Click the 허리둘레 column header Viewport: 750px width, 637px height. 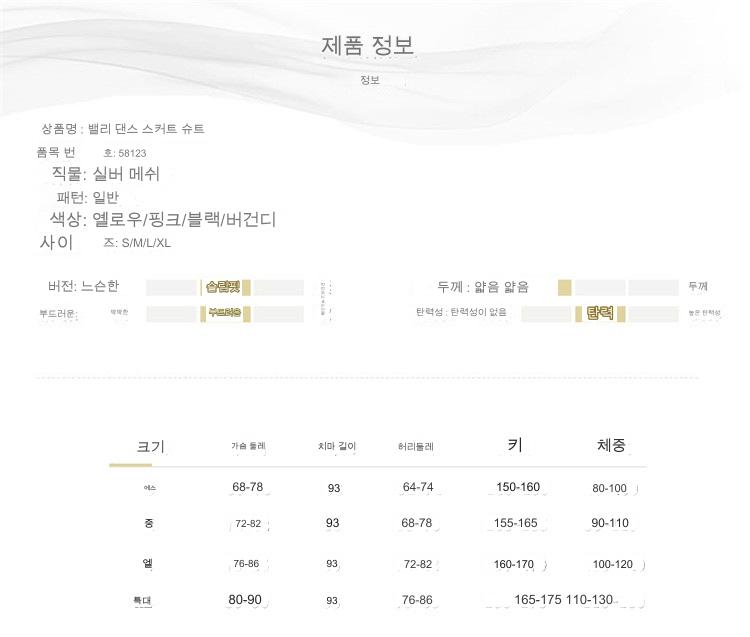415,446
